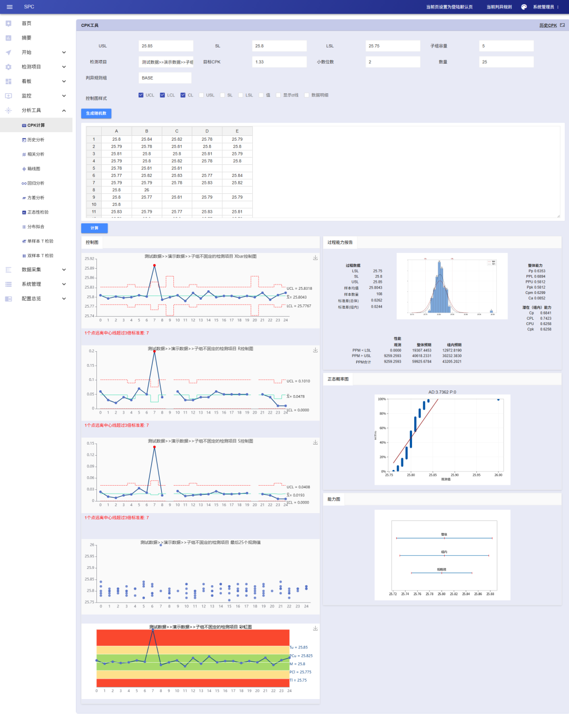The height and width of the screenshot is (728, 569).
Task: Download the S控制图 chart via its icon
Action: 315,442
